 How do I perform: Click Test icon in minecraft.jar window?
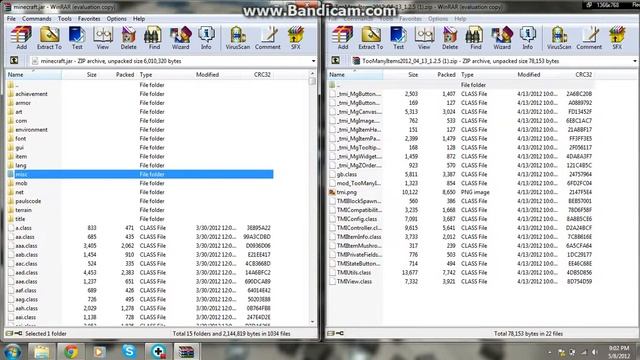[x=77, y=38]
